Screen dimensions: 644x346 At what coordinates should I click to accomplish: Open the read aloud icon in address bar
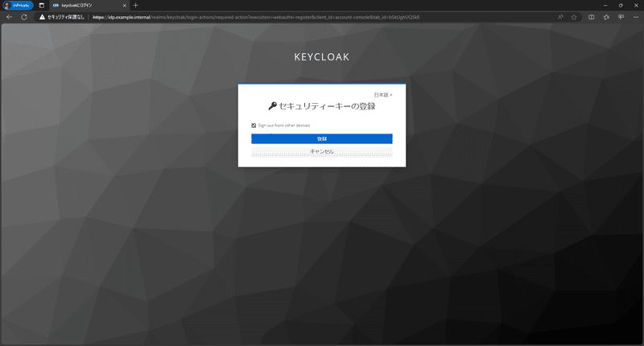click(x=560, y=17)
